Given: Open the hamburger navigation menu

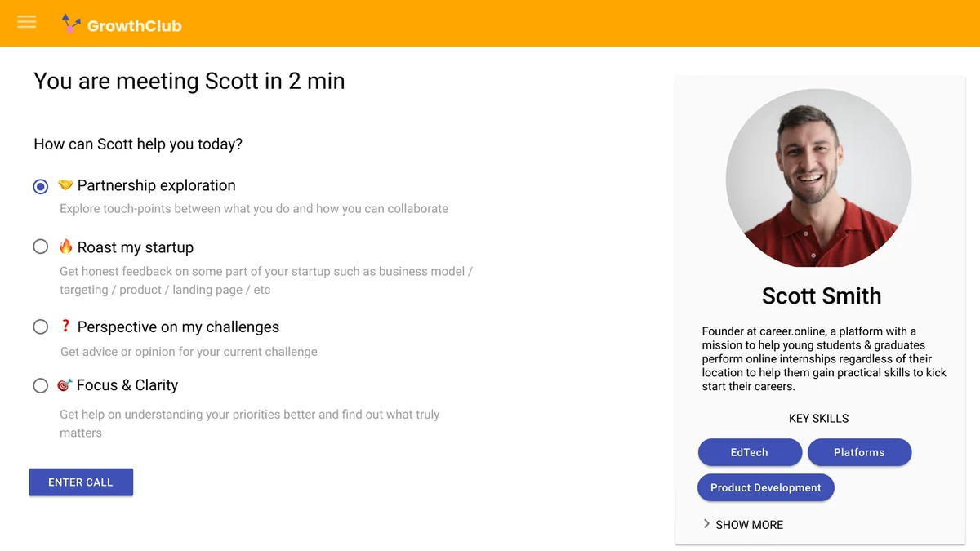Looking at the screenshot, I should tap(27, 22).
